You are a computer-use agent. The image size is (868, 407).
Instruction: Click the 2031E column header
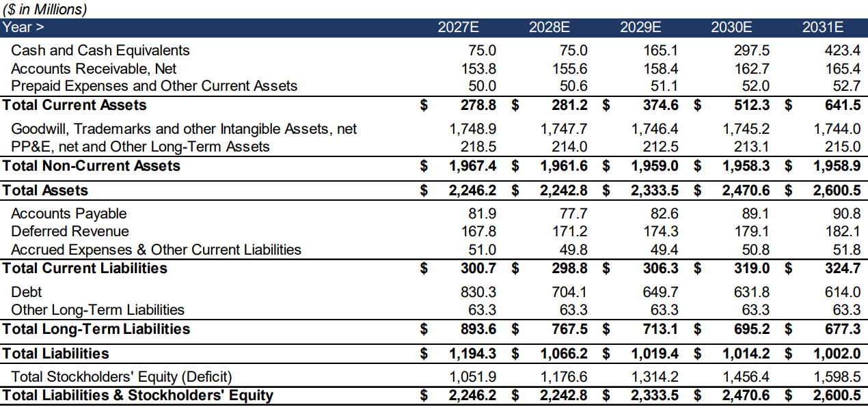click(823, 28)
